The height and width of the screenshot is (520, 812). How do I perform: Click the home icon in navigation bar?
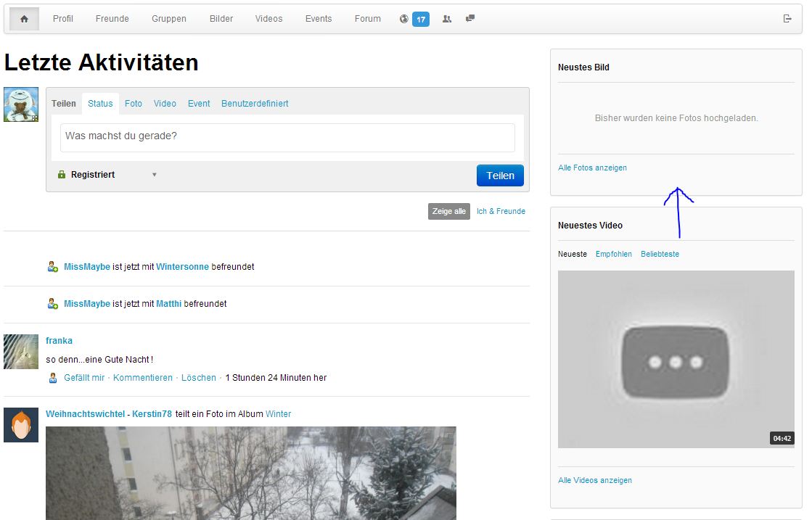click(24, 19)
